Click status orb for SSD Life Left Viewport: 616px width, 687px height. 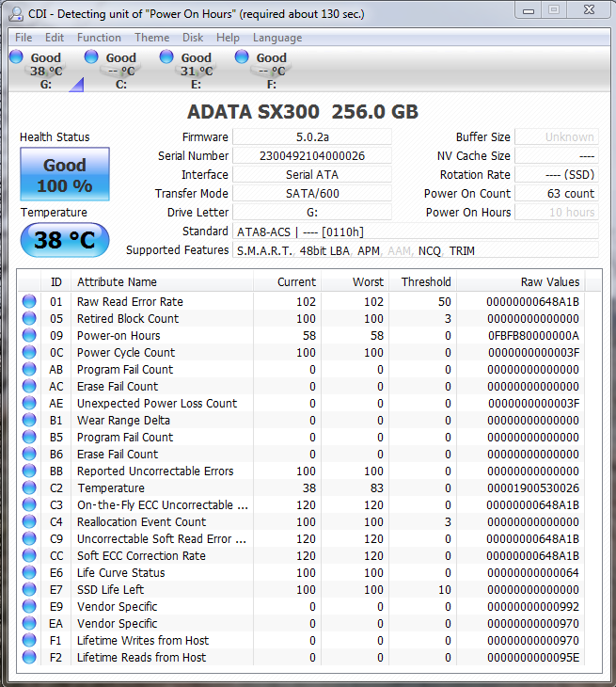tap(29, 590)
